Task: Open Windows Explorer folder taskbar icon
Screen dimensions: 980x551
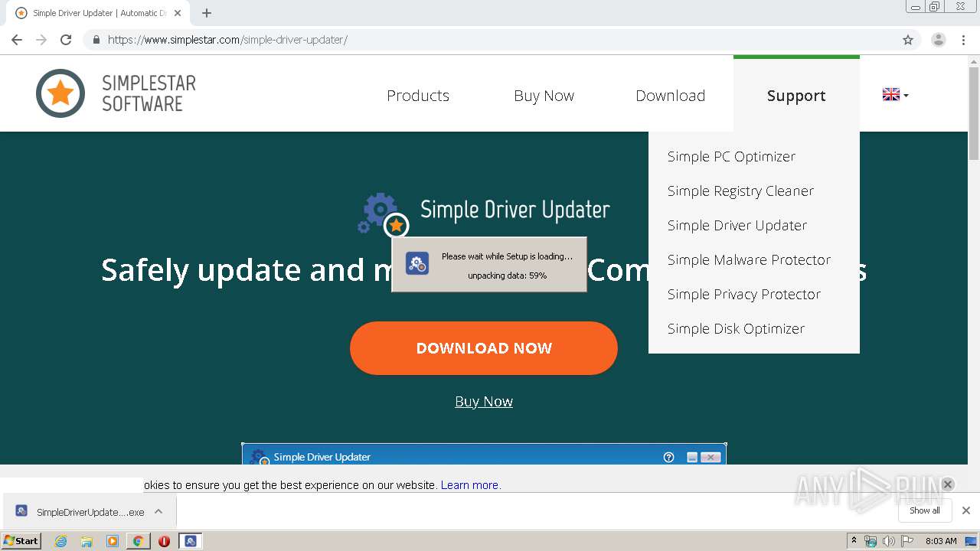Action: coord(87,541)
